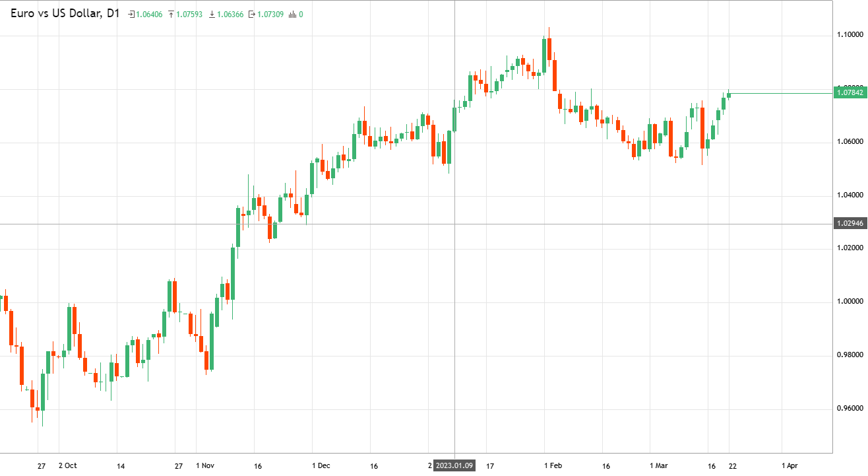Image resolution: width=868 pixels, height=476 pixels.
Task: Click the crosshair date tag 2023.01.09
Action: [454, 465]
